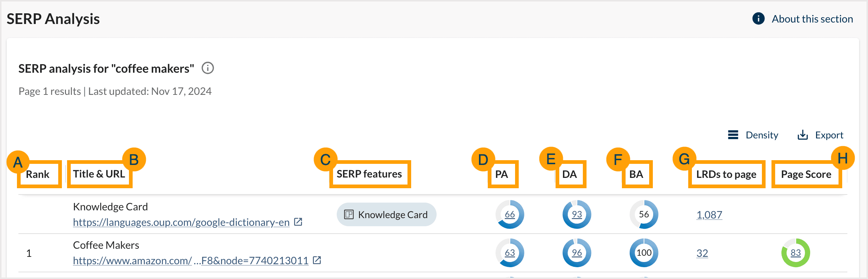This screenshot has width=868, height=279.
Task: Click the Export download icon
Action: pyautogui.click(x=802, y=135)
